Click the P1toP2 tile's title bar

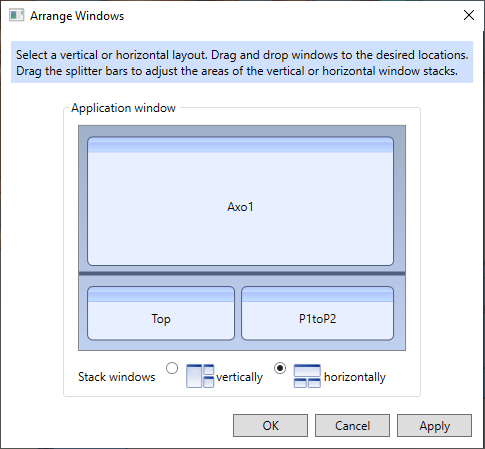317,294
